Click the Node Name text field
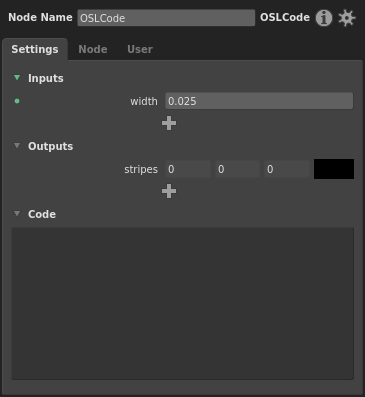The height and width of the screenshot is (397, 365). click(166, 18)
